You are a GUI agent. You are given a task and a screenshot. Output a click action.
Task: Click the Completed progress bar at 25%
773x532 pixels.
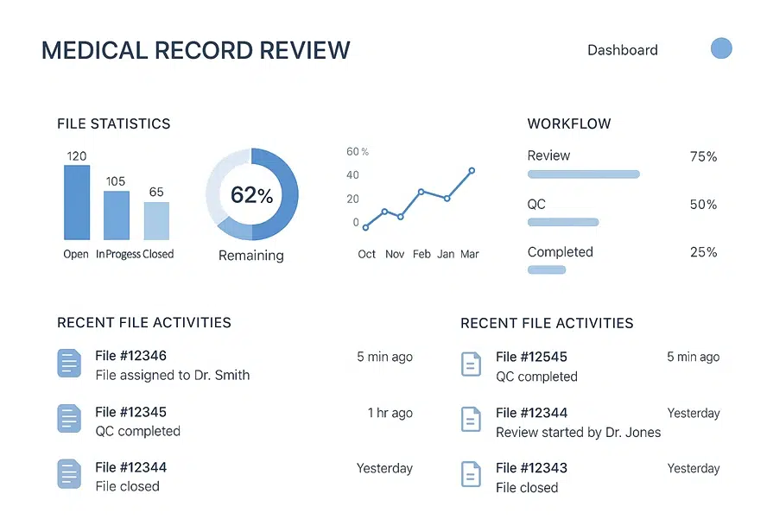point(546,270)
